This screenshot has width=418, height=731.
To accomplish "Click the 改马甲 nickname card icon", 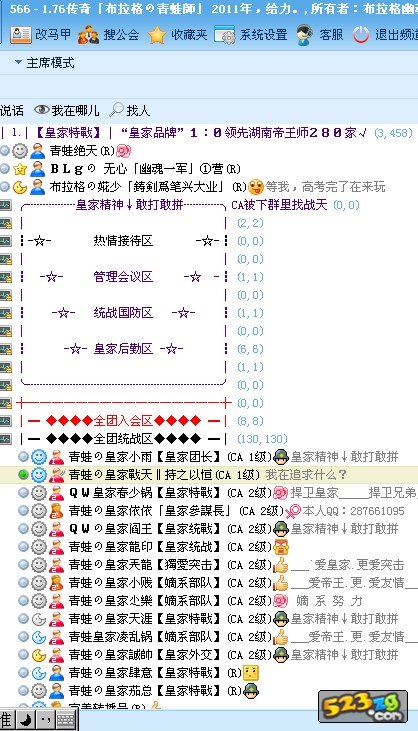I will [x=21, y=34].
